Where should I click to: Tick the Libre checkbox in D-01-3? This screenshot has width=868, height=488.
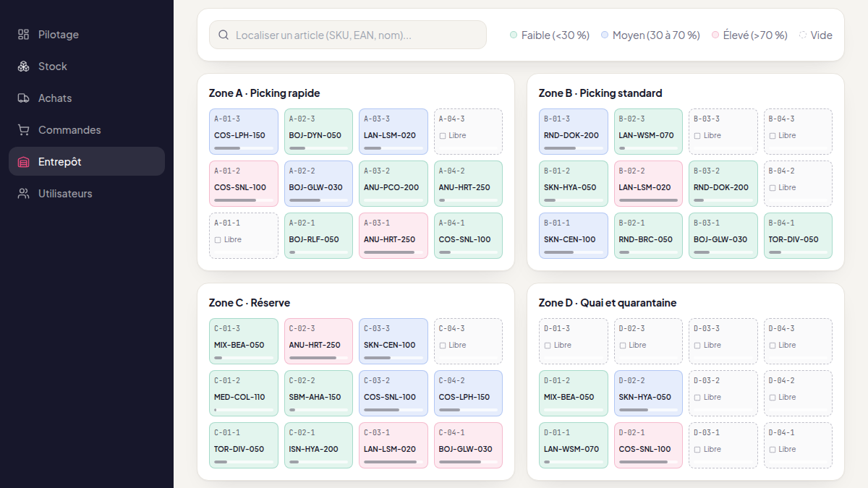click(548, 346)
